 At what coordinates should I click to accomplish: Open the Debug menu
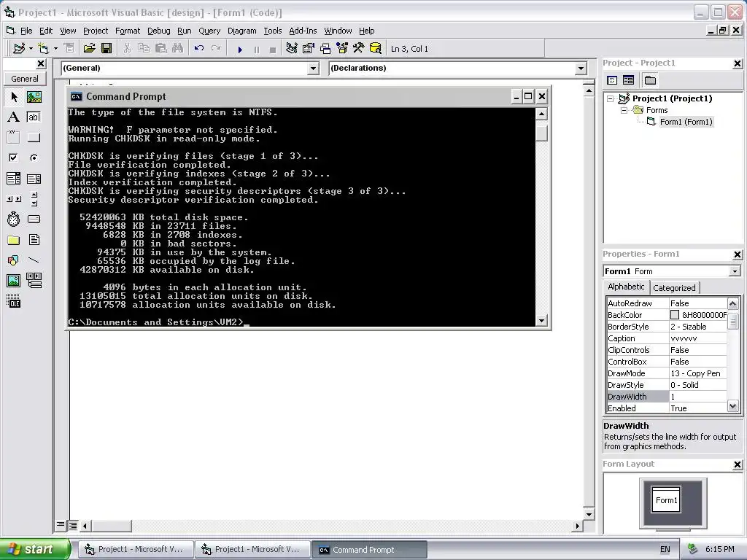(x=158, y=31)
